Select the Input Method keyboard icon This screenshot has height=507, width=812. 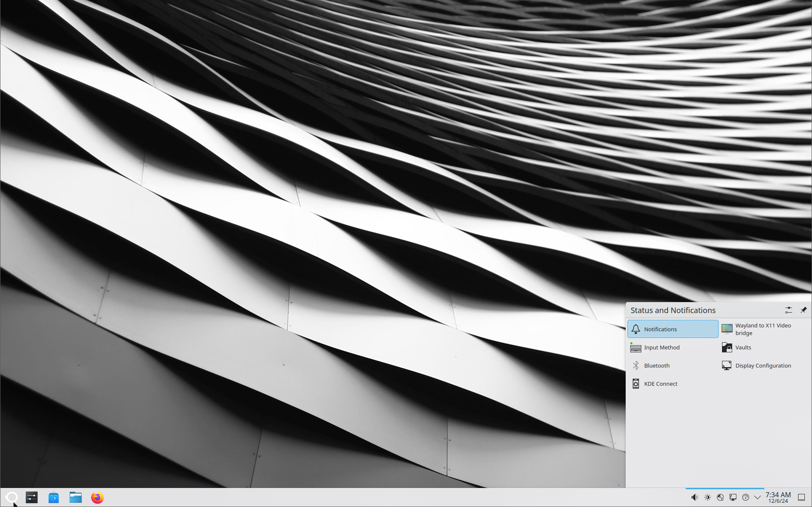[662, 347]
